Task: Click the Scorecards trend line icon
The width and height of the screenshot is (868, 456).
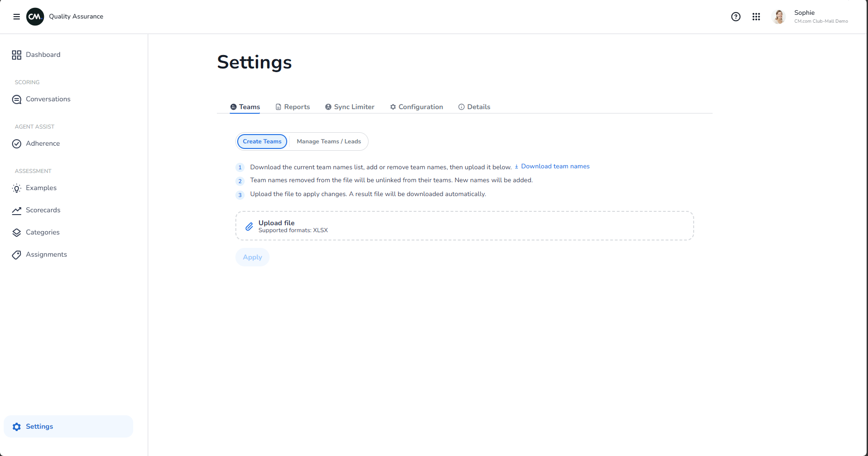Action: coord(17,210)
